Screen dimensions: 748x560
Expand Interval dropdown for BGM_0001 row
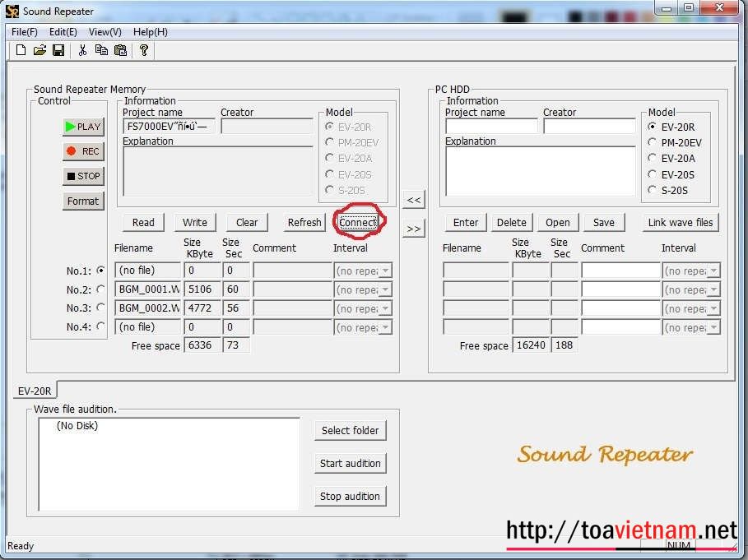click(x=385, y=289)
